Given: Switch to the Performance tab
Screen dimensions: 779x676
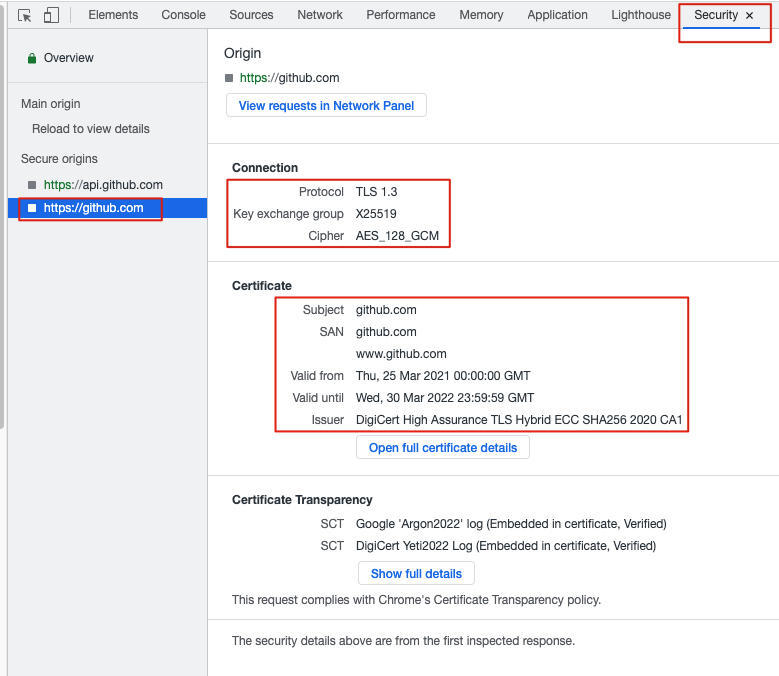Looking at the screenshot, I should pyautogui.click(x=400, y=15).
